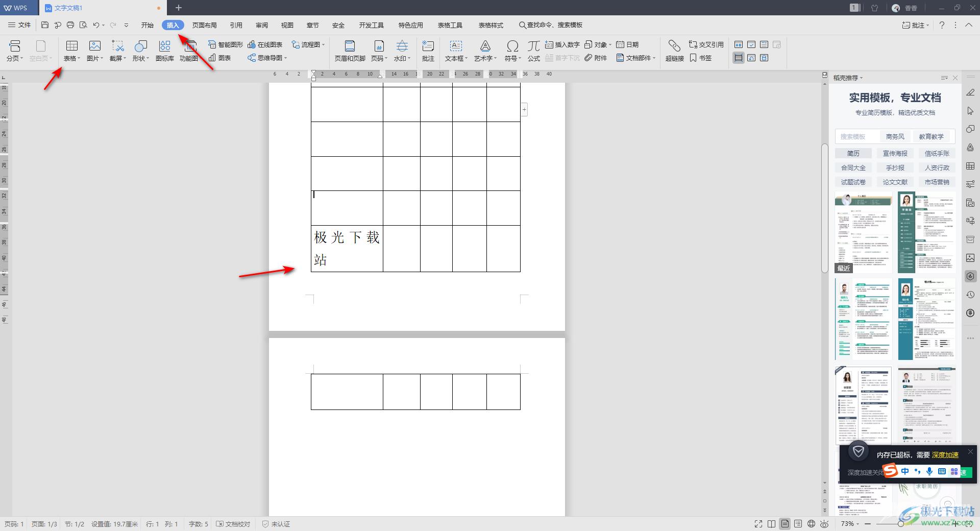The width and height of the screenshot is (980, 531).
Task: Open first resume template thumbnail marked 最近
Action: pyautogui.click(x=864, y=232)
